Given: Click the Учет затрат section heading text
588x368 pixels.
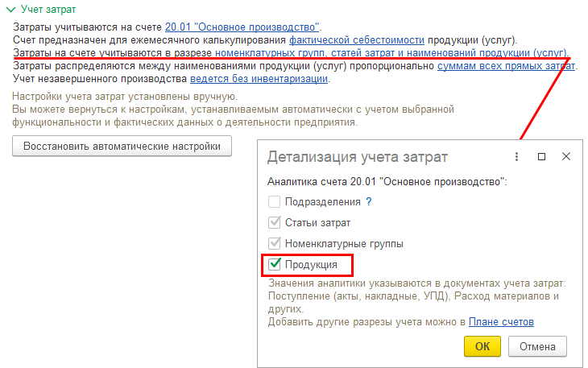Looking at the screenshot, I should click(48, 10).
